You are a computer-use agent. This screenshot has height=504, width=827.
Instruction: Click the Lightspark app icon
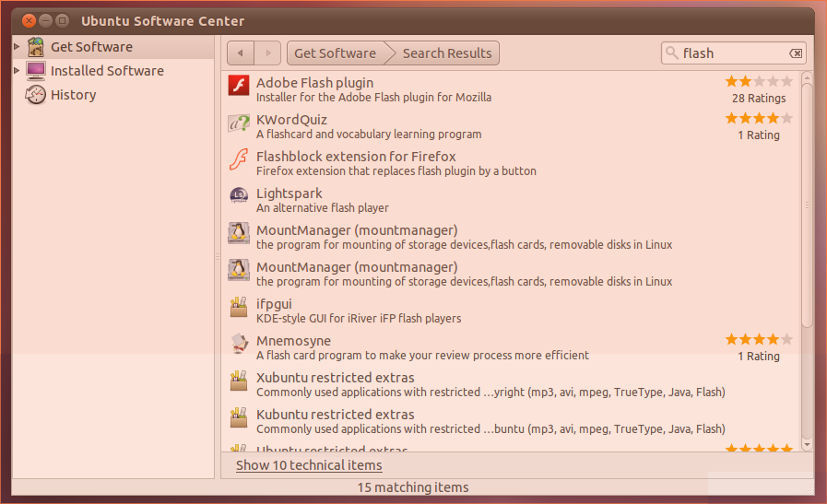coord(239,195)
